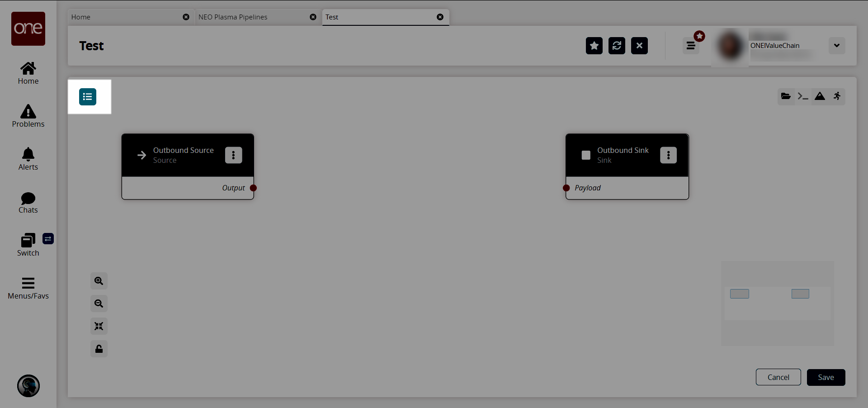868x408 pixels.
Task: Open the console terminal icon
Action: pyautogui.click(x=803, y=96)
